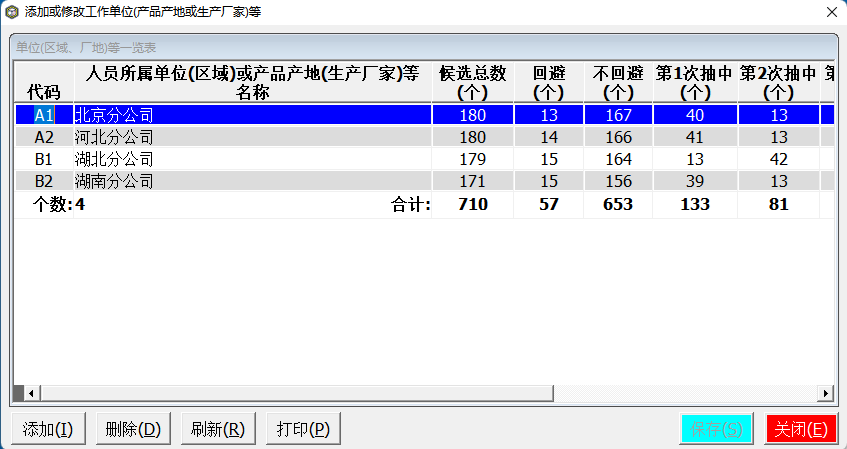Image resolution: width=847 pixels, height=449 pixels.
Task: Click the red 关闭(E) button
Action: point(801,430)
